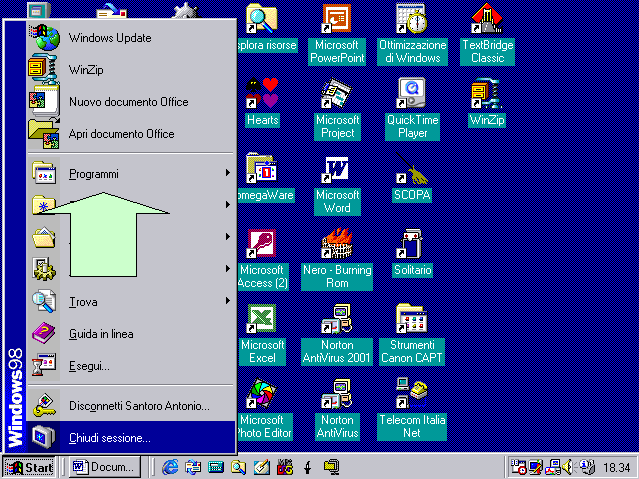Open the Start menu row with gear settings icon
The height and width of the screenshot is (479, 639).
[x=131, y=269]
